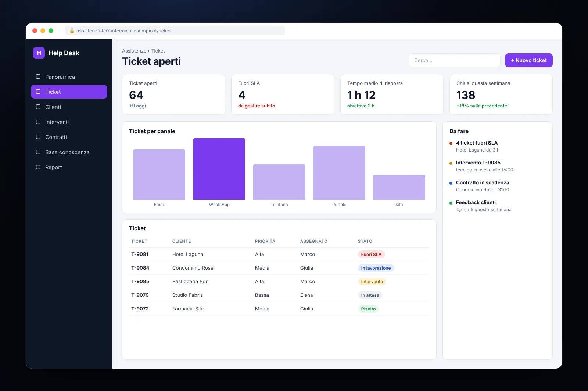Click the Hotel Laguna client cell
The height and width of the screenshot is (391, 588).
[188, 255]
